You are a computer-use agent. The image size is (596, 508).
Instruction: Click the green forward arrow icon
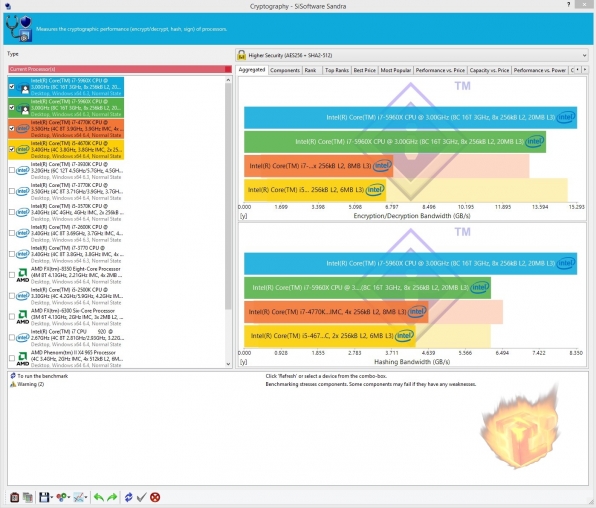pos(112,497)
